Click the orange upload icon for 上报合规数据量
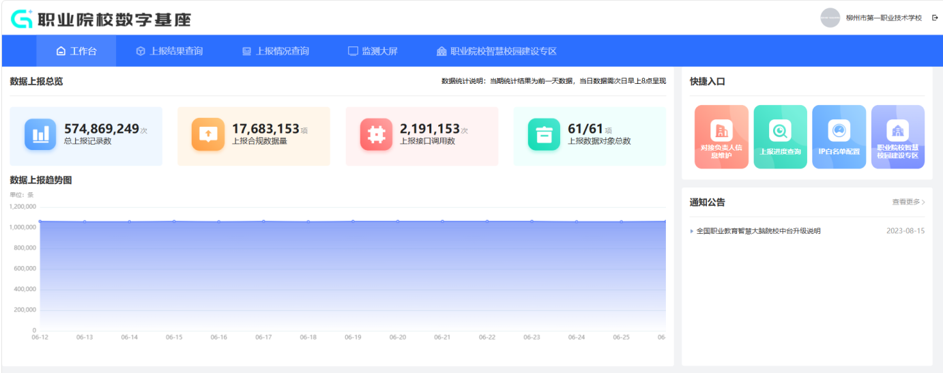Image resolution: width=943 pixels, height=373 pixels. [x=207, y=134]
